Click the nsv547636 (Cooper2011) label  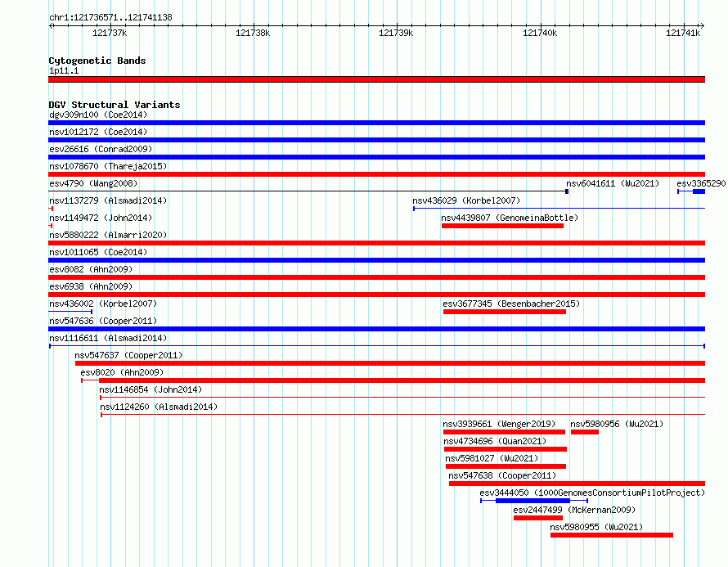click(103, 321)
